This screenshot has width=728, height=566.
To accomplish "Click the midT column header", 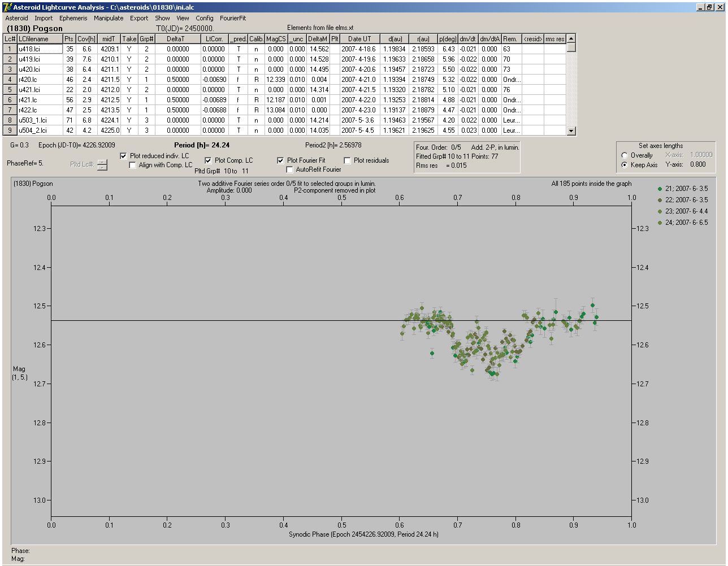I will [x=109, y=39].
